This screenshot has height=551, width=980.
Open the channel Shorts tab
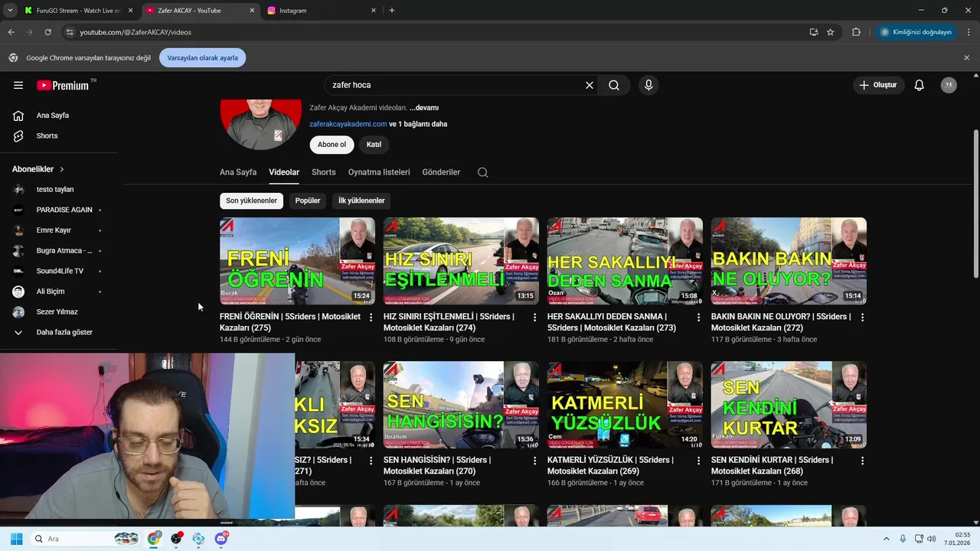(x=324, y=172)
